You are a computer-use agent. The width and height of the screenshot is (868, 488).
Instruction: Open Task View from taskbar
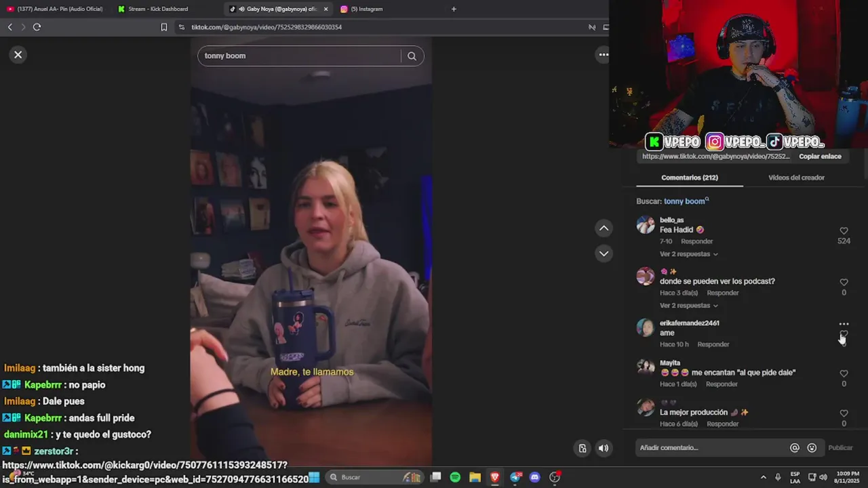[436, 477]
